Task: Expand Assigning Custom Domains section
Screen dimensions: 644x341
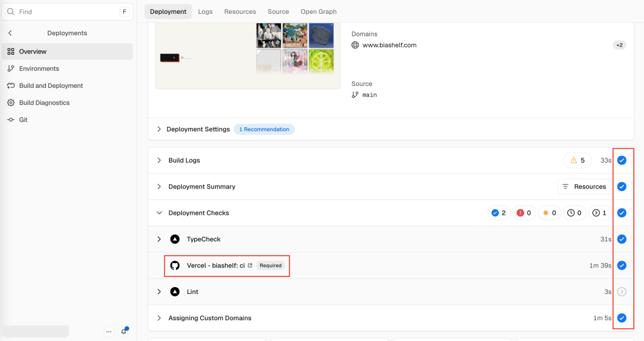Action: click(159, 318)
